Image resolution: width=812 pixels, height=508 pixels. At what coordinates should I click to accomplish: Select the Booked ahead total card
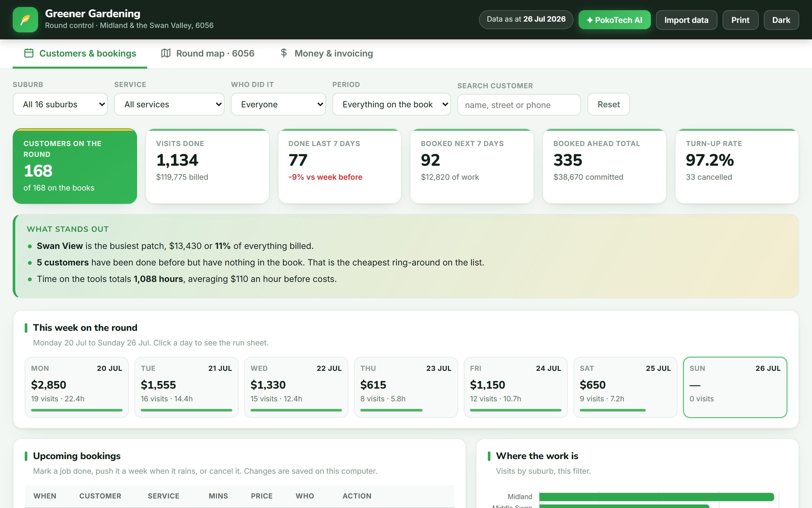point(604,166)
